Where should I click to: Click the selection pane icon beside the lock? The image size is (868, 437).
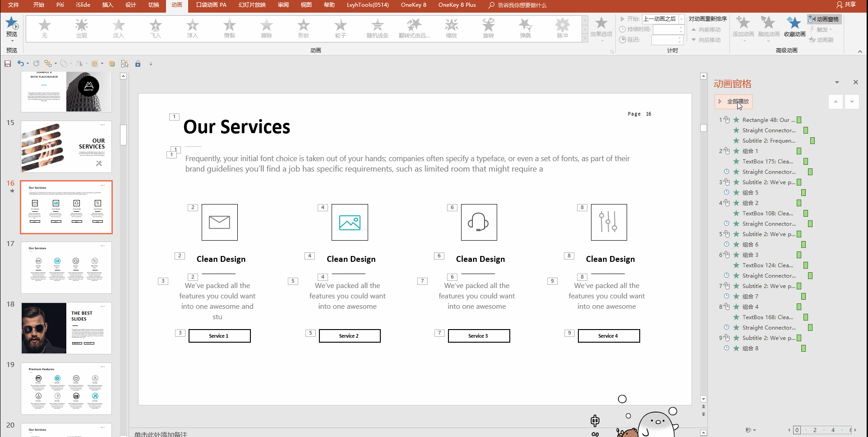[x=125, y=64]
